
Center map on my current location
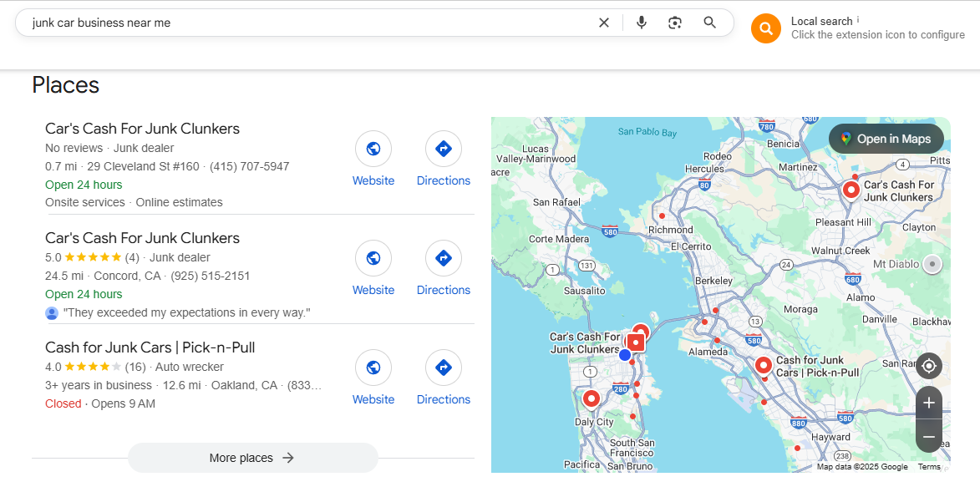pos(928,366)
